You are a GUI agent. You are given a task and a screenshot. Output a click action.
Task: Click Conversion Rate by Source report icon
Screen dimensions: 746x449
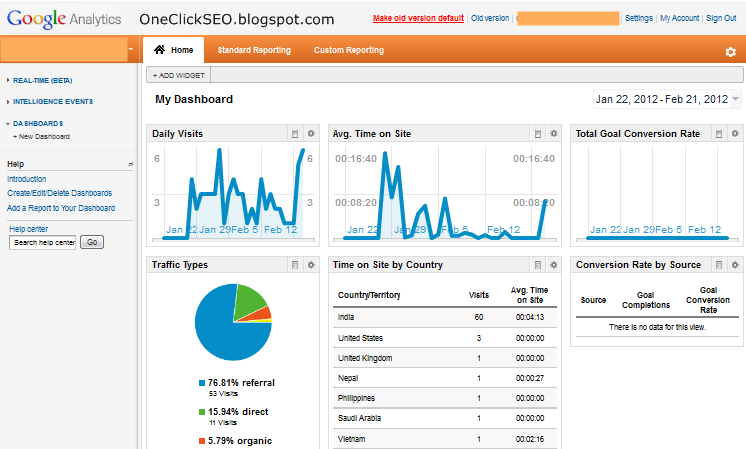719,265
